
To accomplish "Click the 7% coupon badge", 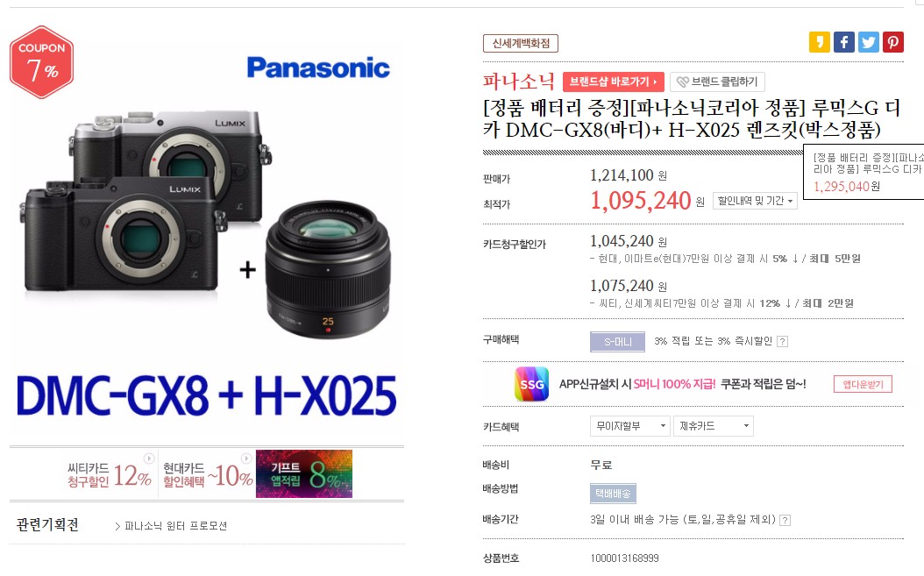I will [x=41, y=62].
